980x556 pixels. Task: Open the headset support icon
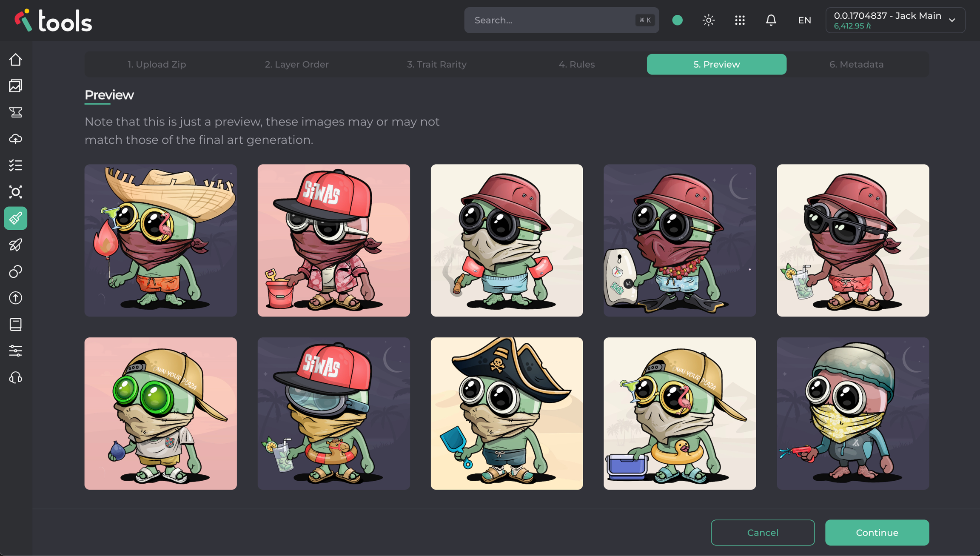16,378
